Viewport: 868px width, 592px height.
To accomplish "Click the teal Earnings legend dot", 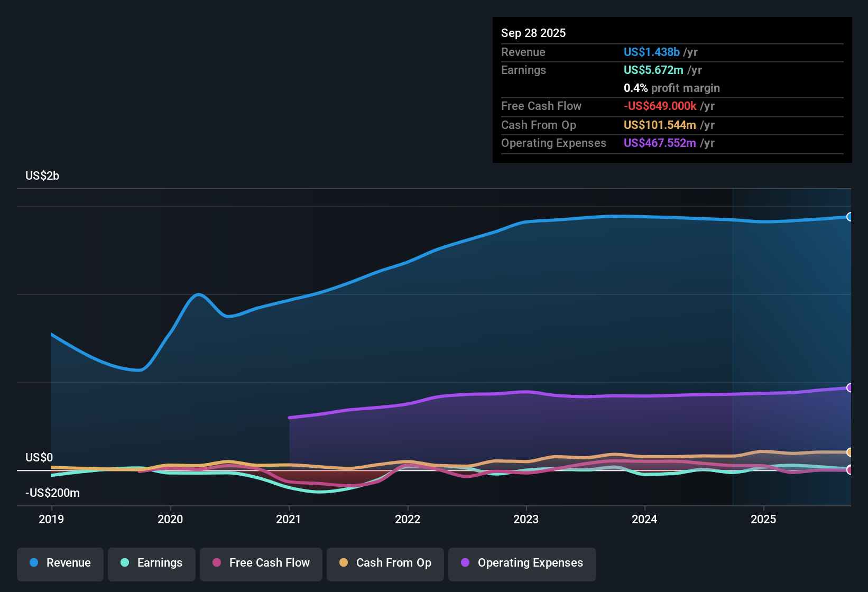I will point(125,563).
